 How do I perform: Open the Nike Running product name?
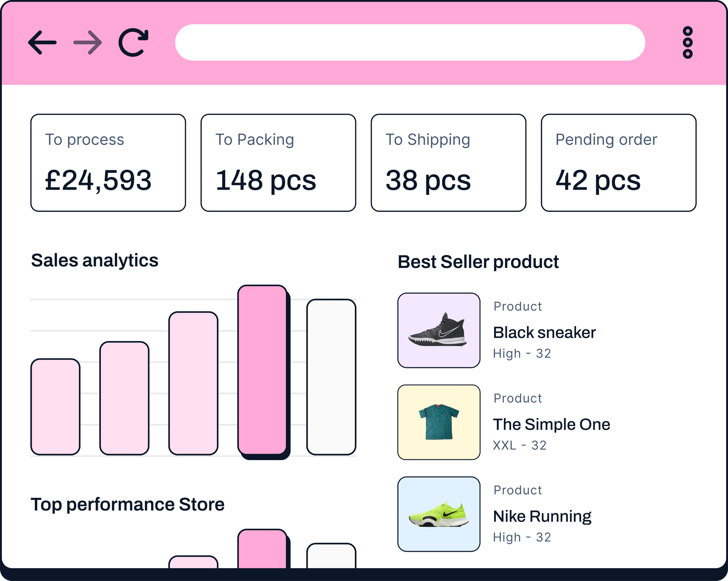pyautogui.click(x=542, y=517)
